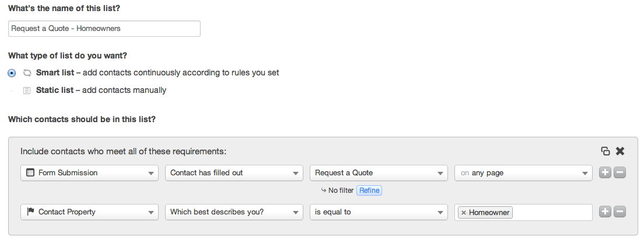The image size is (644, 239).
Task: Open the 'on any page' dropdown
Action: tap(523, 173)
